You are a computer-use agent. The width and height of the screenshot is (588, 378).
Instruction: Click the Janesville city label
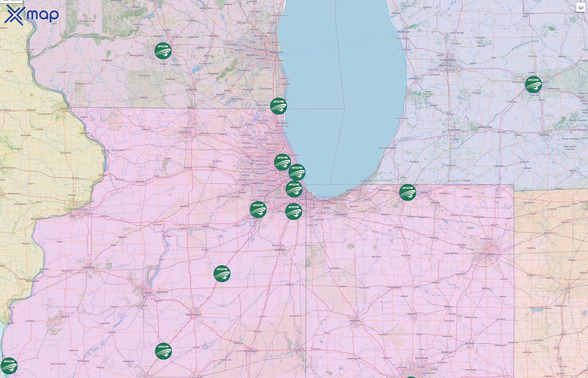click(x=192, y=90)
